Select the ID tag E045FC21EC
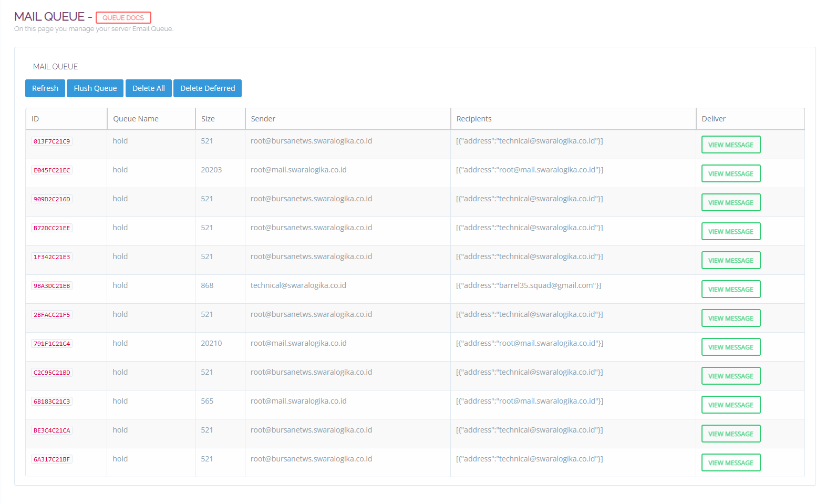 (51, 170)
